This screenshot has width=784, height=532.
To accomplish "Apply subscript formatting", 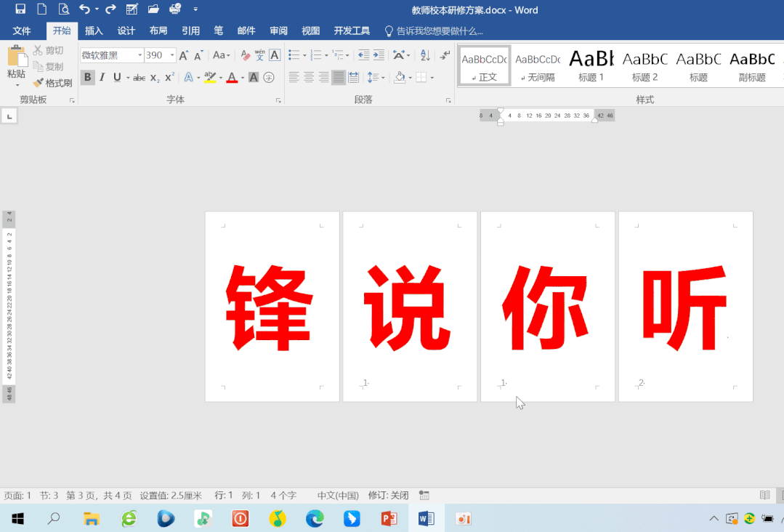I will pyautogui.click(x=153, y=77).
